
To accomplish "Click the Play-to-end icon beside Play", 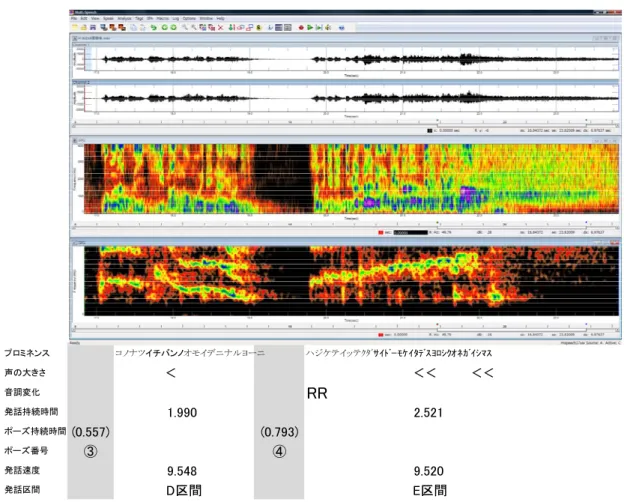I will pyautogui.click(x=319, y=27).
